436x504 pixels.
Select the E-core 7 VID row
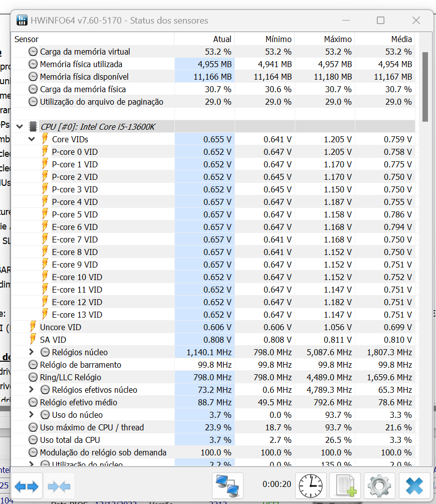click(x=213, y=239)
